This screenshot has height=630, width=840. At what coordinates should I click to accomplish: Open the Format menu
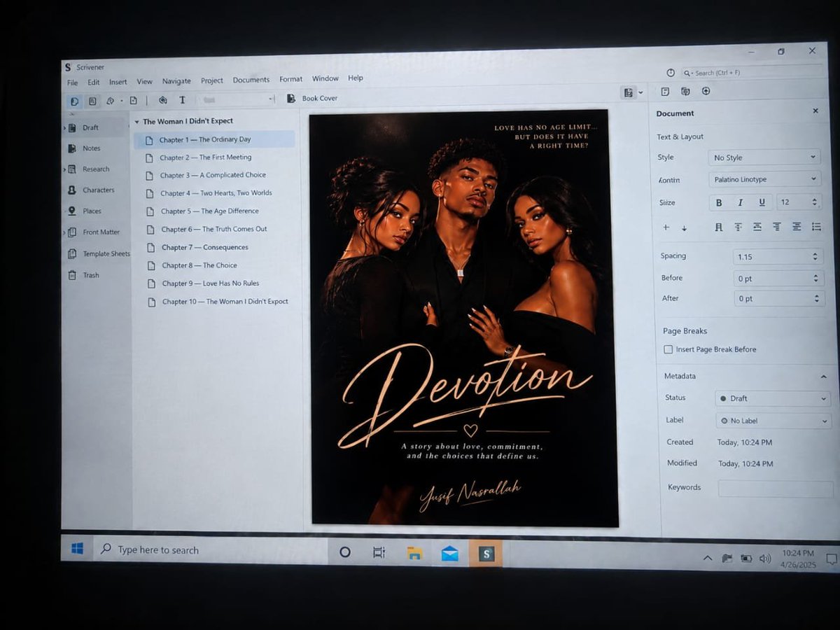(x=290, y=79)
